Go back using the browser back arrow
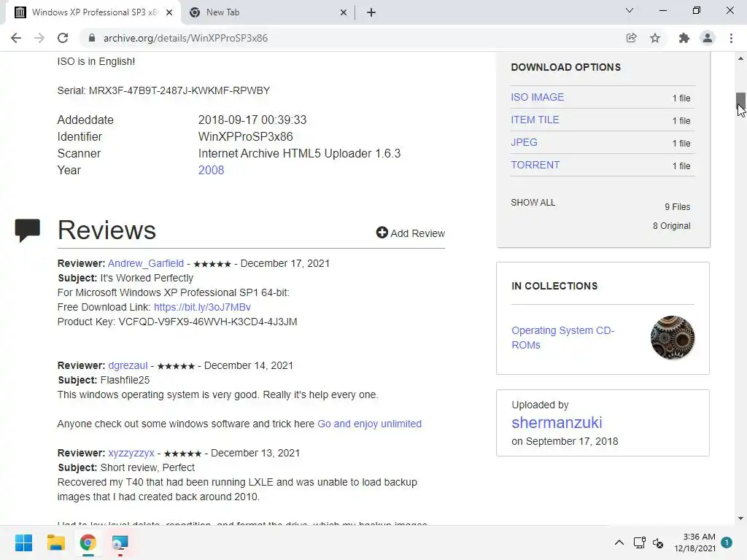This screenshot has height=560, width=747. (16, 38)
